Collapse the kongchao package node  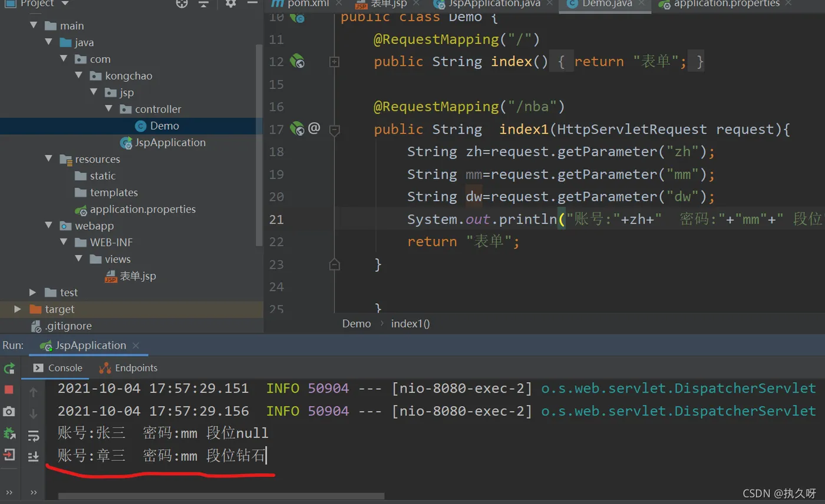[x=79, y=76]
